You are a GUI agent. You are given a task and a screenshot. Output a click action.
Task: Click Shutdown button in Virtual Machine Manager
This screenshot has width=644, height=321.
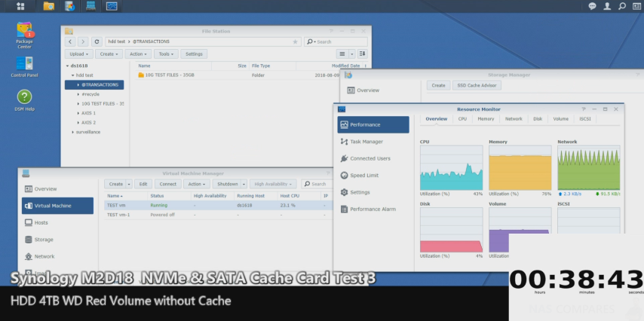pos(227,184)
